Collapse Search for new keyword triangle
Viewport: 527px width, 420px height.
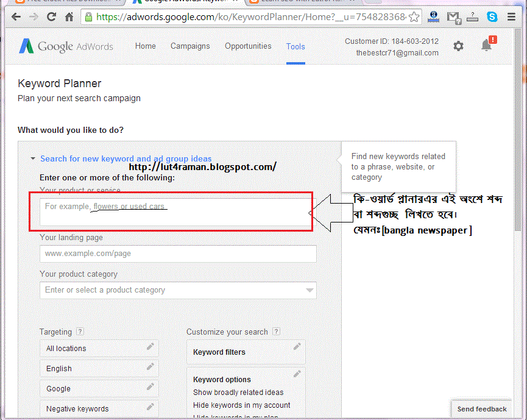pos(33,158)
